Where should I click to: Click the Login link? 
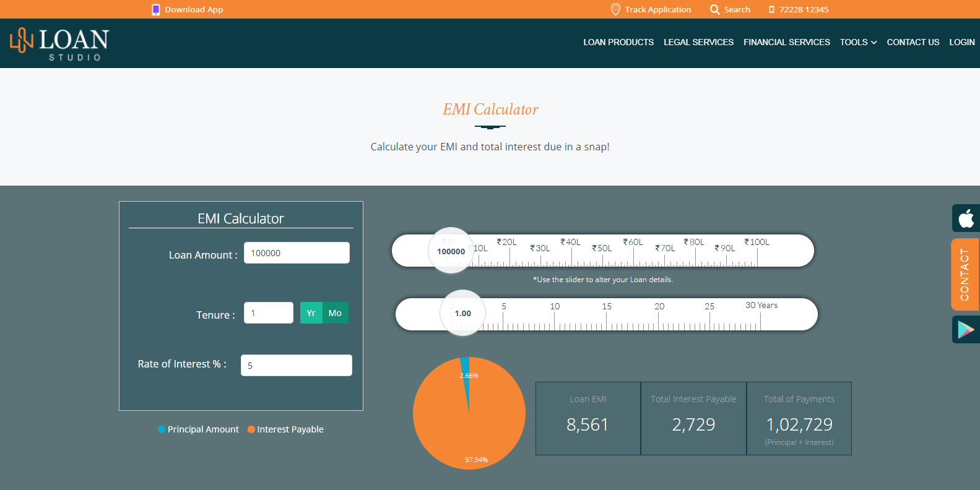tap(961, 42)
